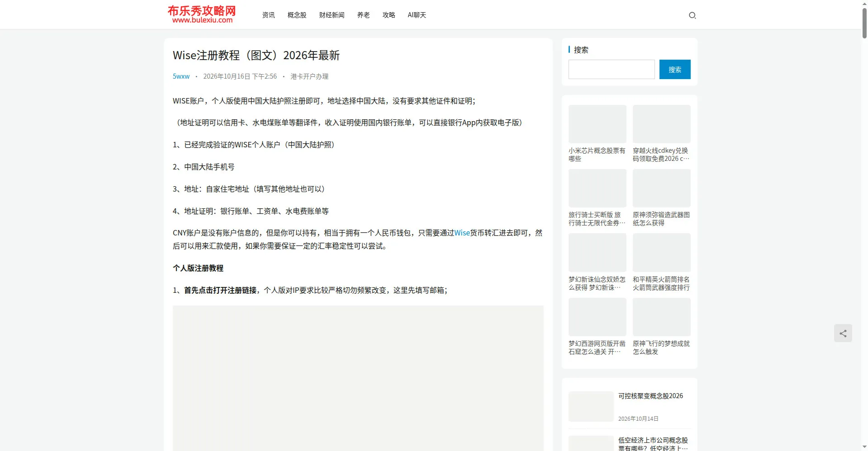The height and width of the screenshot is (451, 868).
Task: Click the scrollbar down arrow
Action: click(864, 447)
